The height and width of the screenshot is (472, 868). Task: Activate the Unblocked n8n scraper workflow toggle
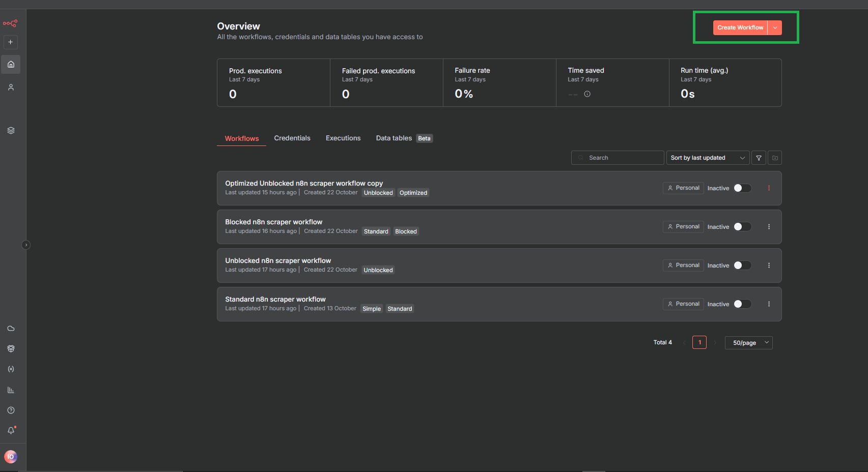point(742,265)
